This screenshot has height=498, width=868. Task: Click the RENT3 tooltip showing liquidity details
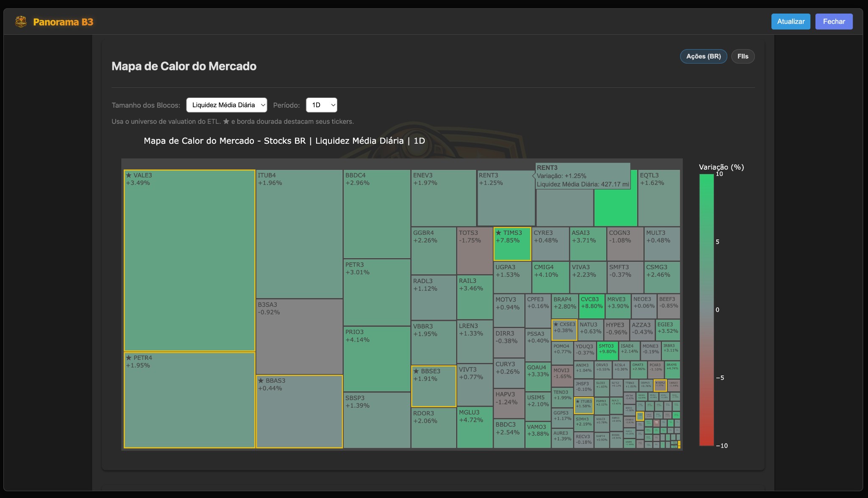[x=583, y=175]
